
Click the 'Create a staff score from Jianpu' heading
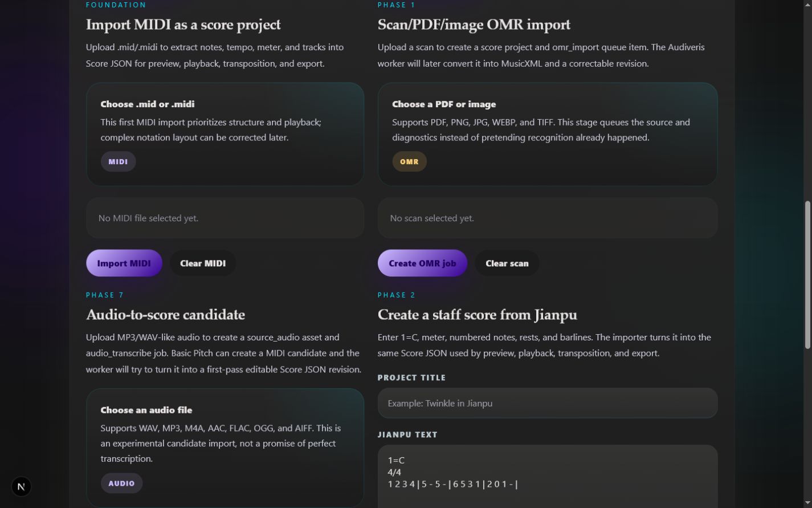(x=478, y=315)
